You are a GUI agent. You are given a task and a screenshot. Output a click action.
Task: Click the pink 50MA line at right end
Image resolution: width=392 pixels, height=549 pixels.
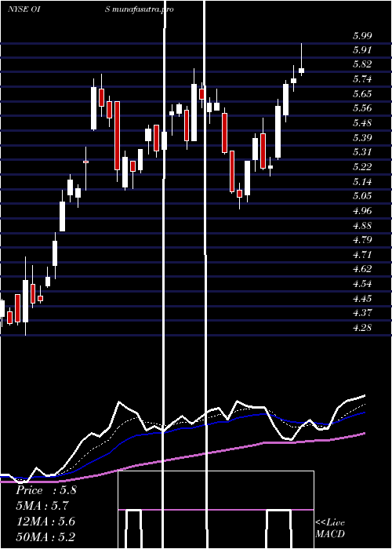click(x=364, y=434)
